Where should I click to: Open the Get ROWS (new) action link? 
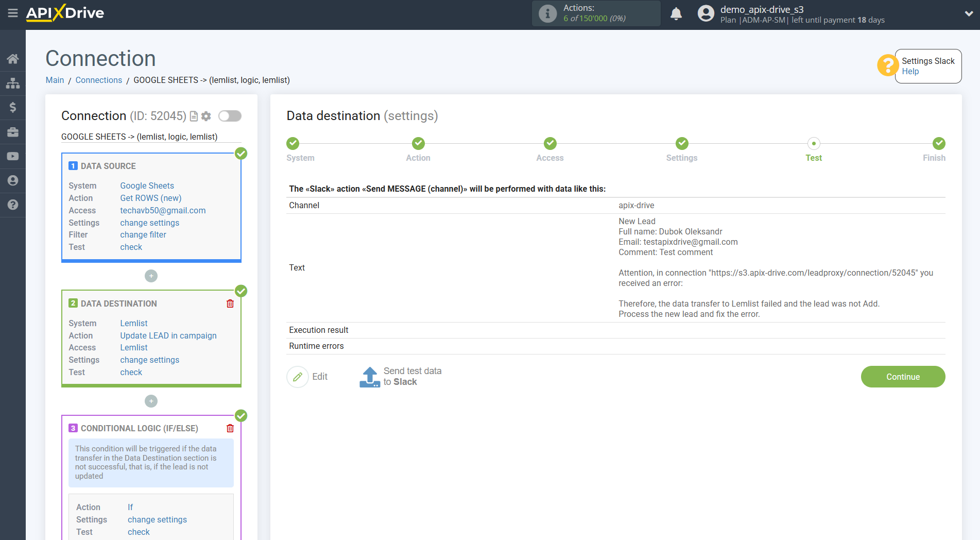151,198
